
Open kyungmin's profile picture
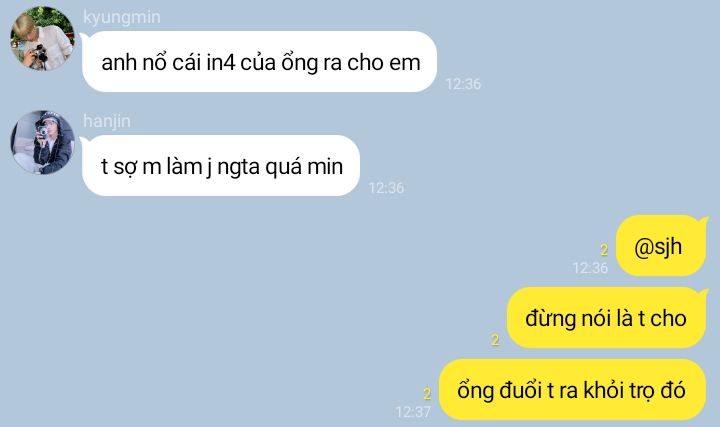pyautogui.click(x=42, y=38)
